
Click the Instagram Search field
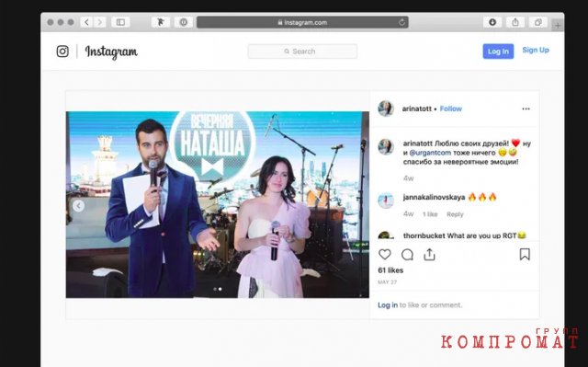[x=302, y=52]
